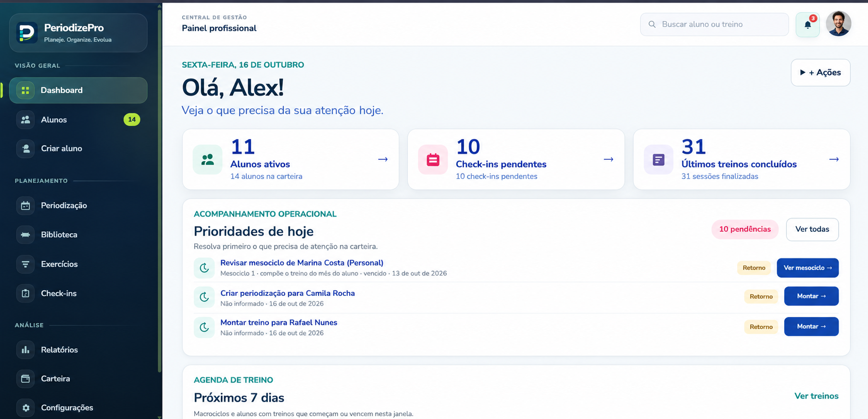The height and width of the screenshot is (419, 868).
Task: Select Biblioteca in sidebar
Action: pos(78,235)
